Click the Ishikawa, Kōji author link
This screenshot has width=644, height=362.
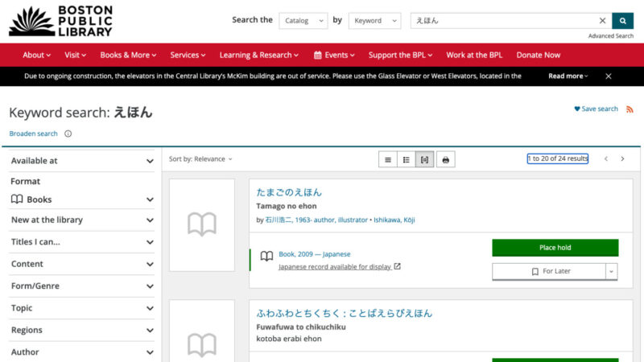pyautogui.click(x=394, y=220)
